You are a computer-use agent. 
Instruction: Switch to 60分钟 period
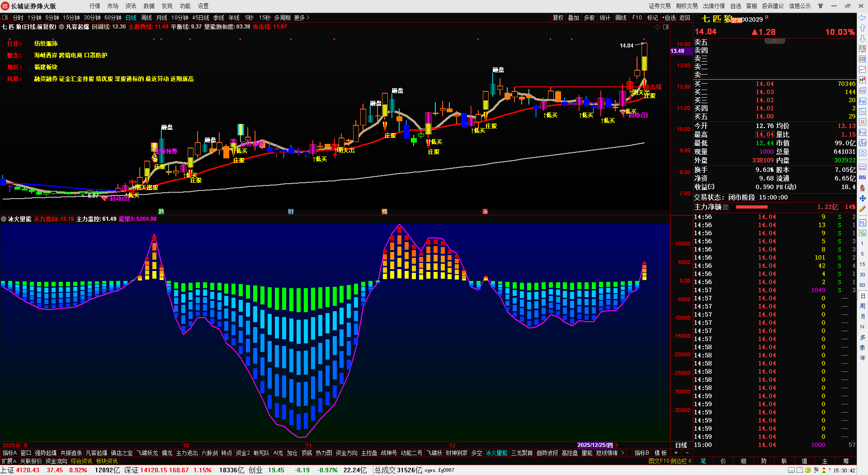113,18
